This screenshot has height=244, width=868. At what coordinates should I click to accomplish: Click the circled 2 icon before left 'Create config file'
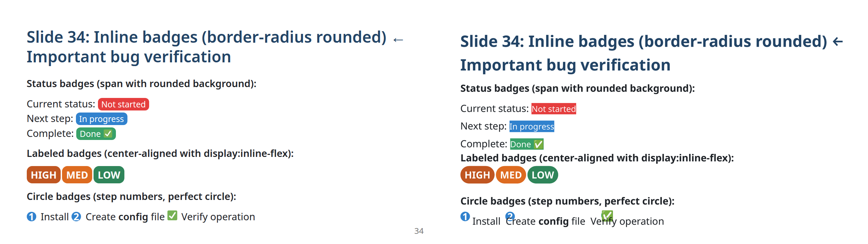click(77, 217)
